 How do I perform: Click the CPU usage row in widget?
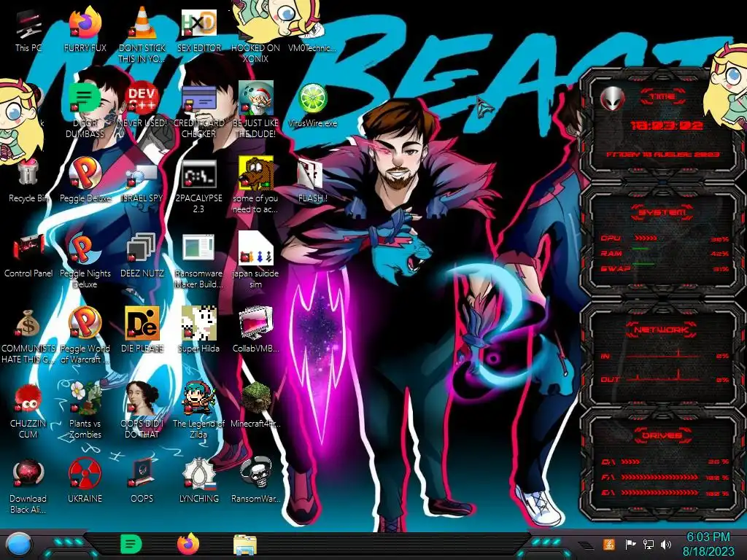665,238
